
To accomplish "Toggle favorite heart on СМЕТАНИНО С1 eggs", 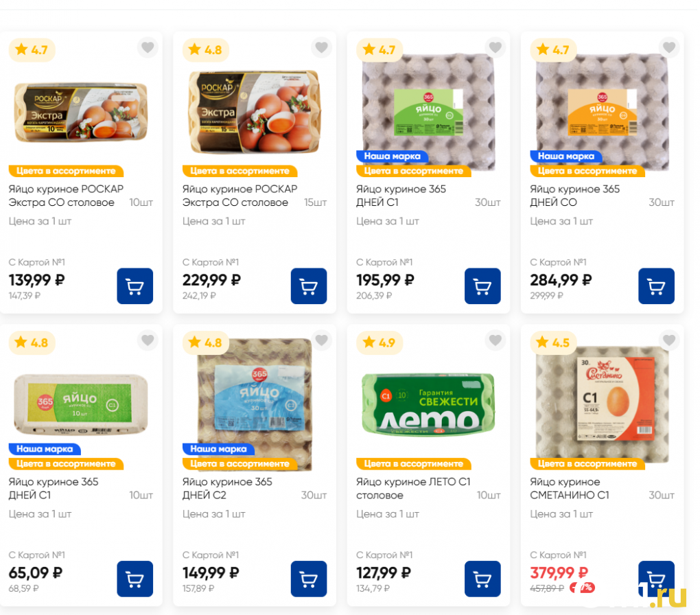I will point(669,340).
